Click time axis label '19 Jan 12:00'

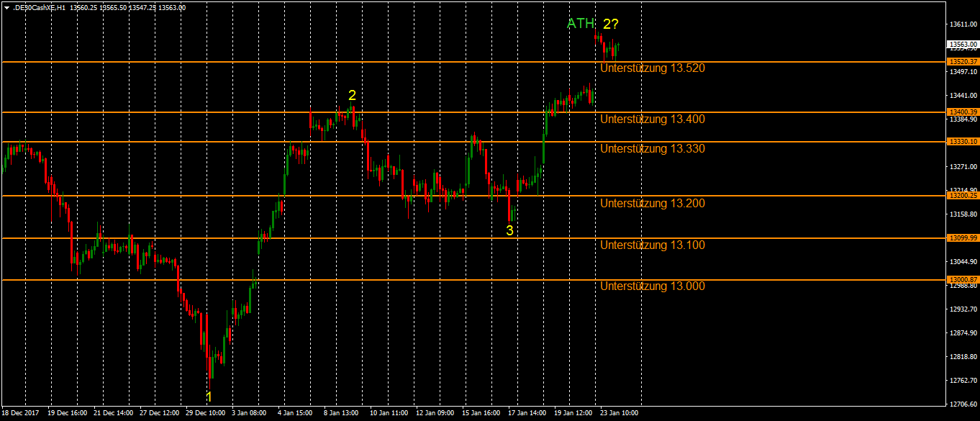(x=573, y=414)
